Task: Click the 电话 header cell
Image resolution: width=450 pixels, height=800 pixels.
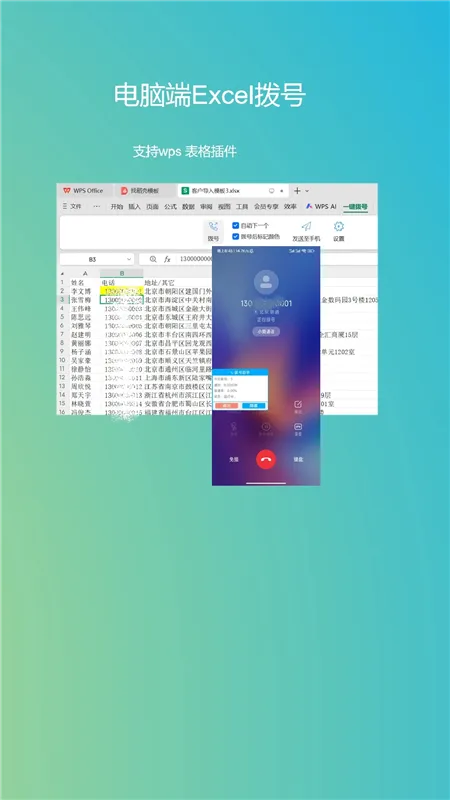Action: pos(108,283)
